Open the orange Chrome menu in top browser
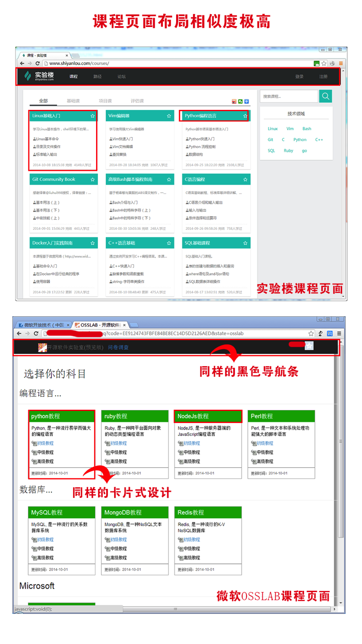Viewport: 362px width, 644px height. [340, 63]
